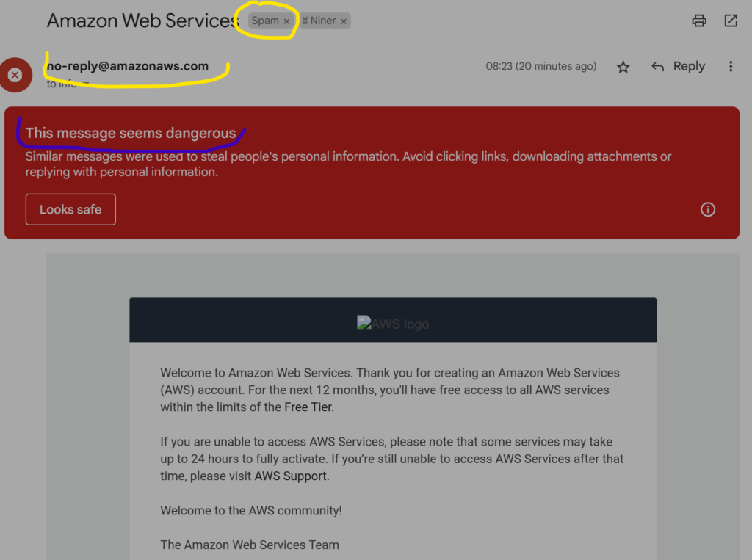
Task: Print this email with the printer icon
Action: tap(699, 21)
